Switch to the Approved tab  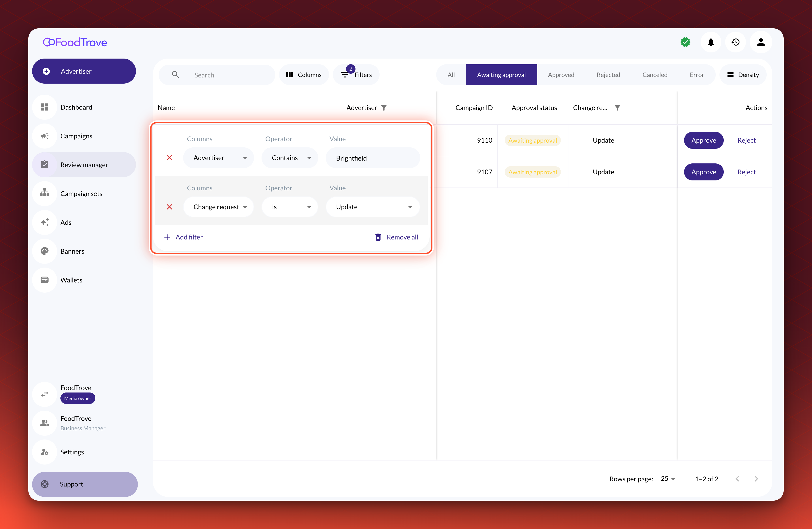(561, 75)
